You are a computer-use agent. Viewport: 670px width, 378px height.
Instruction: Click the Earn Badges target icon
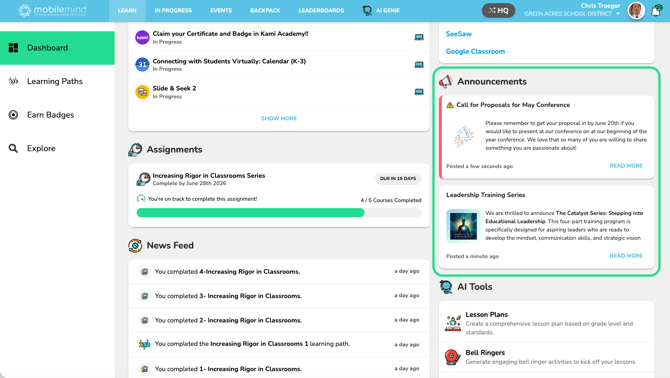point(13,115)
